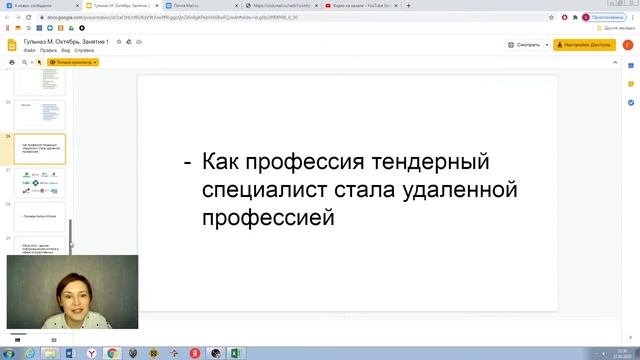
Task: Select slide thumbnail 25
Action: 40,115
